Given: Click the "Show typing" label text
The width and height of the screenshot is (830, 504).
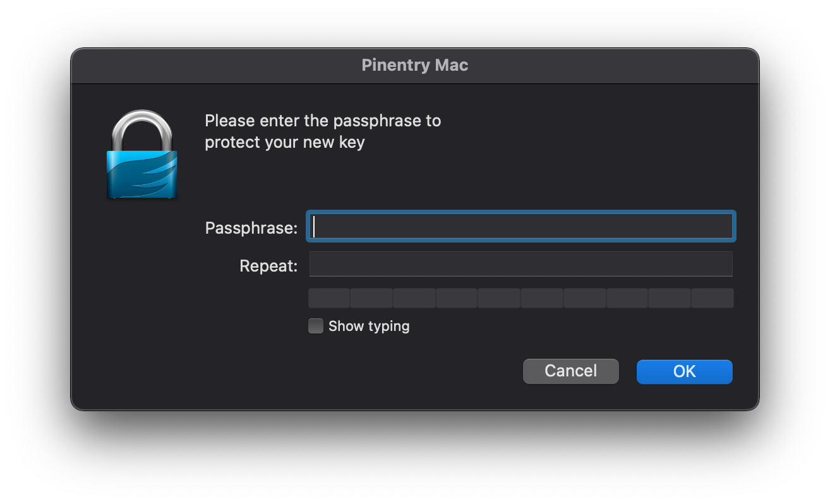Looking at the screenshot, I should click(369, 326).
